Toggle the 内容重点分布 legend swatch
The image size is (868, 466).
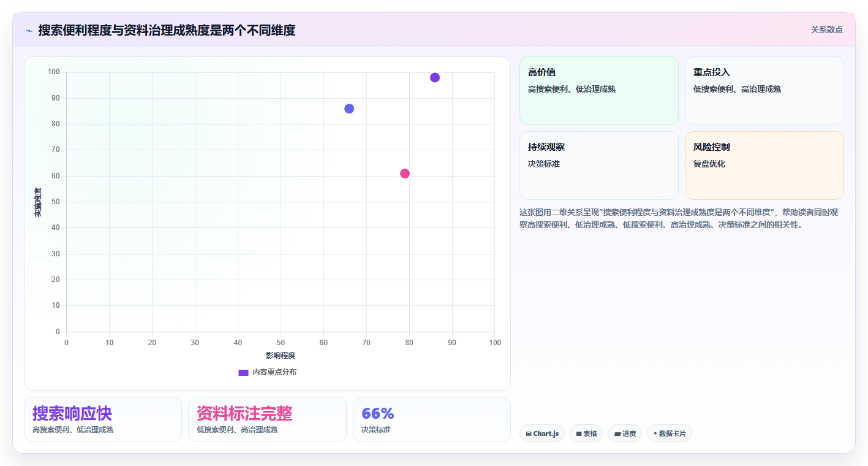pyautogui.click(x=243, y=372)
